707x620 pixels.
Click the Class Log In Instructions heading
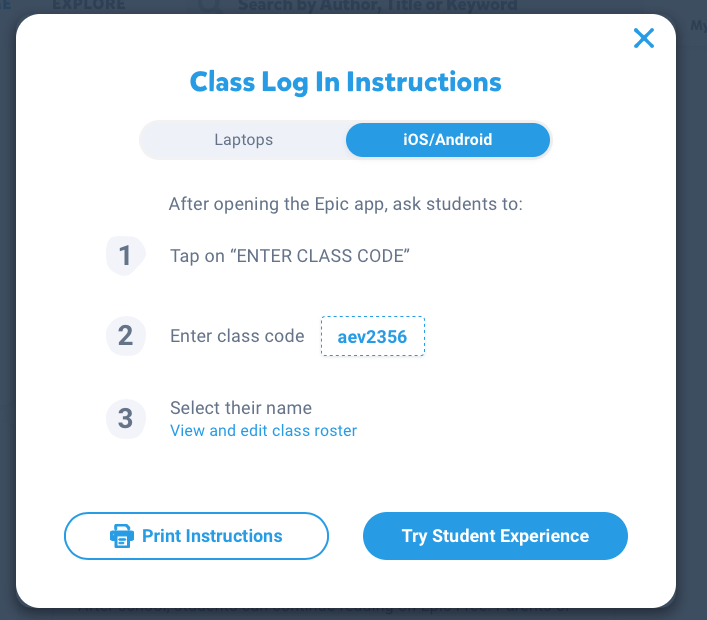pyautogui.click(x=346, y=82)
